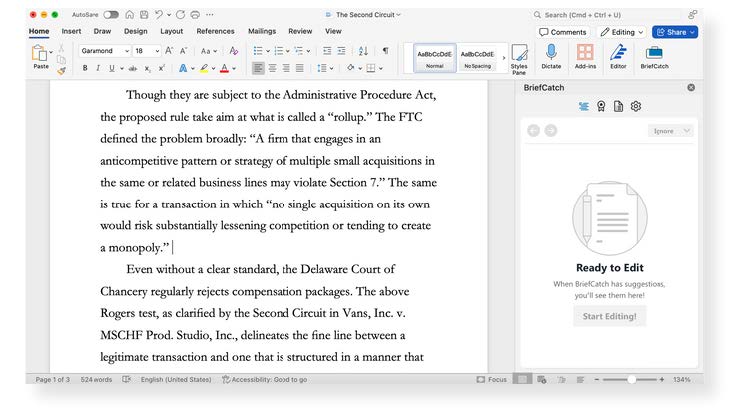The height and width of the screenshot is (417, 752).
Task: Start Dictate with the microphone
Action: [x=551, y=57]
